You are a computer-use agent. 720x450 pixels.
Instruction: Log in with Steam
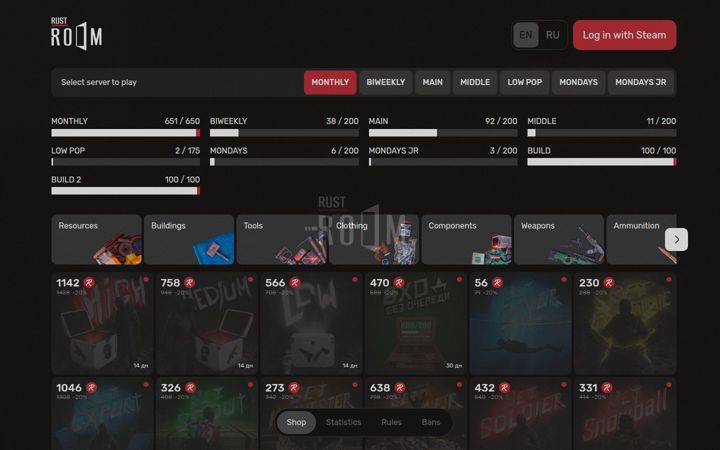[624, 35]
